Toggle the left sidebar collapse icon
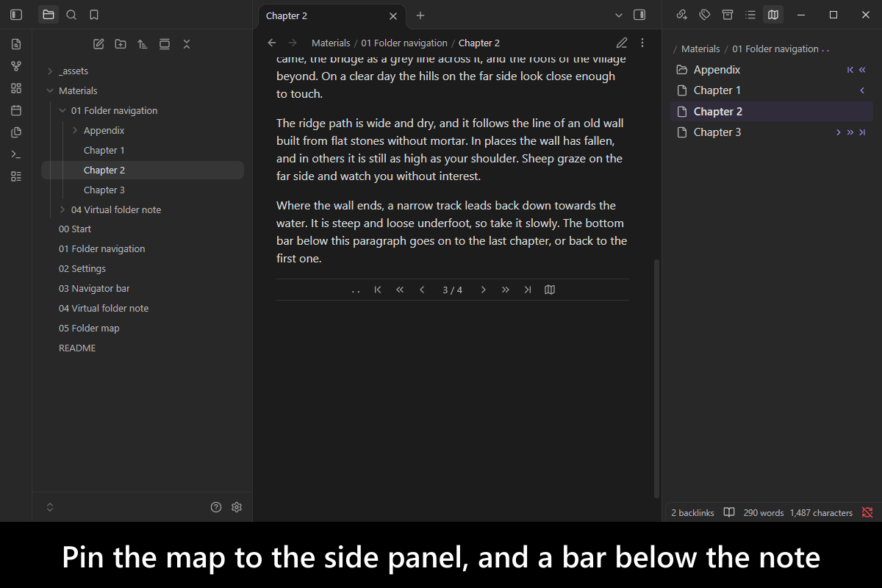The image size is (882, 588). 16,15
